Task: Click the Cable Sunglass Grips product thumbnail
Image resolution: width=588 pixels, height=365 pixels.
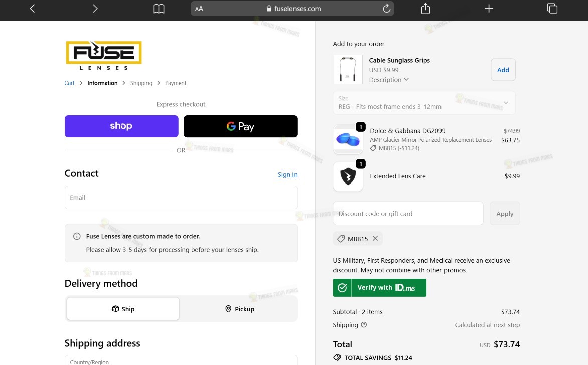Action: 348,69
